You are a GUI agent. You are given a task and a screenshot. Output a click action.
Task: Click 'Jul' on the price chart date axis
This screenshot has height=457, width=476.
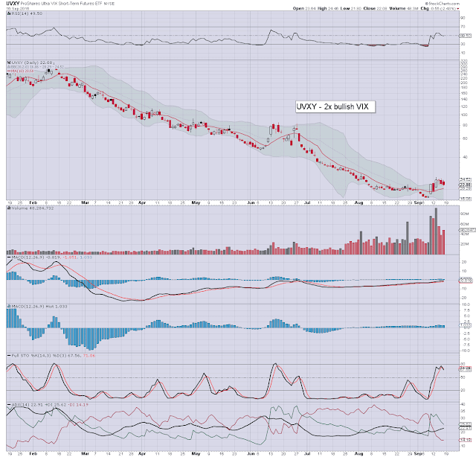pos(307,202)
